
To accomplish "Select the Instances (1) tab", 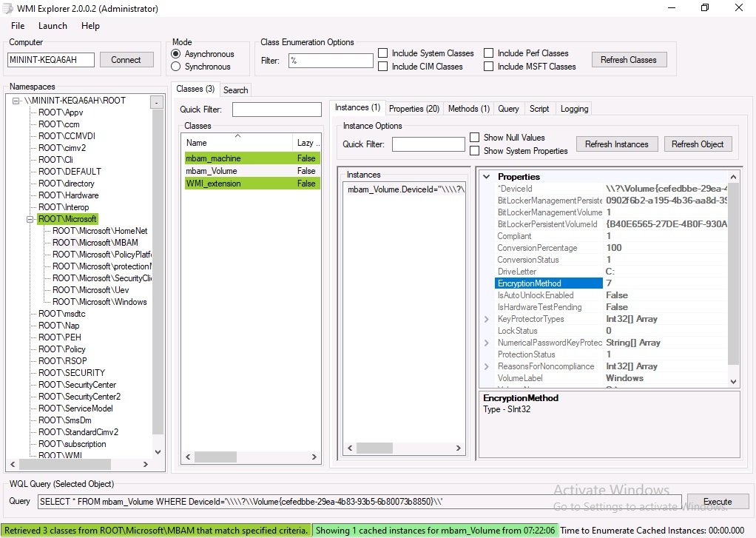I will (x=357, y=107).
